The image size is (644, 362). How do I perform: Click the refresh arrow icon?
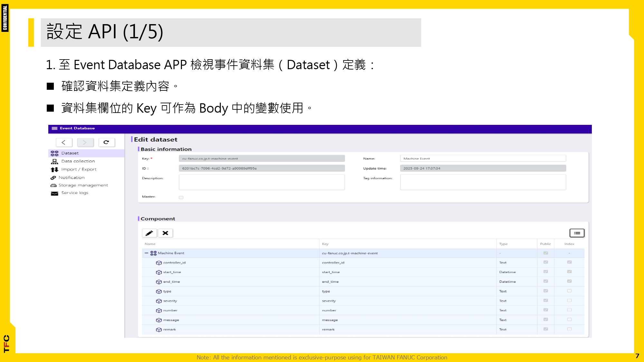(107, 142)
